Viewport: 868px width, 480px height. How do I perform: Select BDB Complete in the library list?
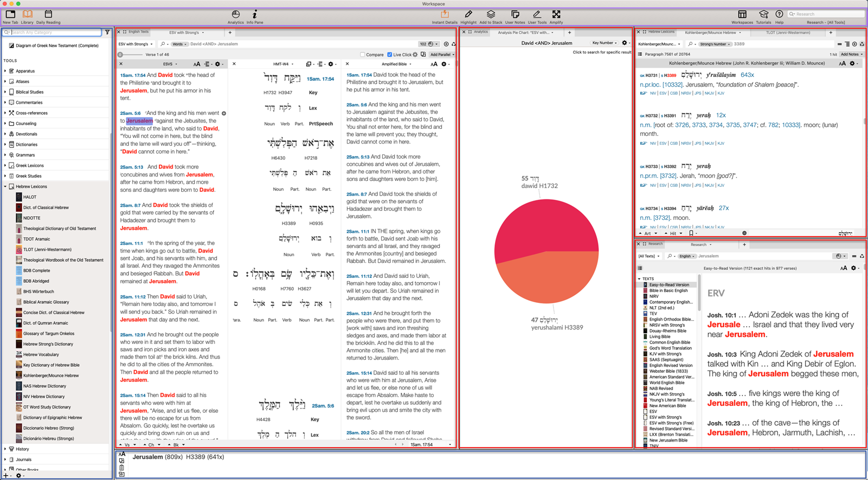pos(36,270)
